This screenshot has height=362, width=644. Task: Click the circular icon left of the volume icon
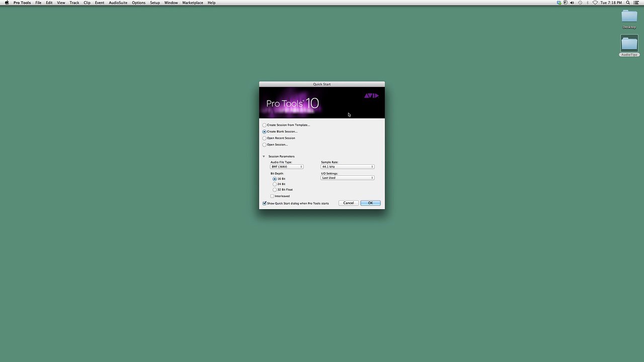[566, 3]
